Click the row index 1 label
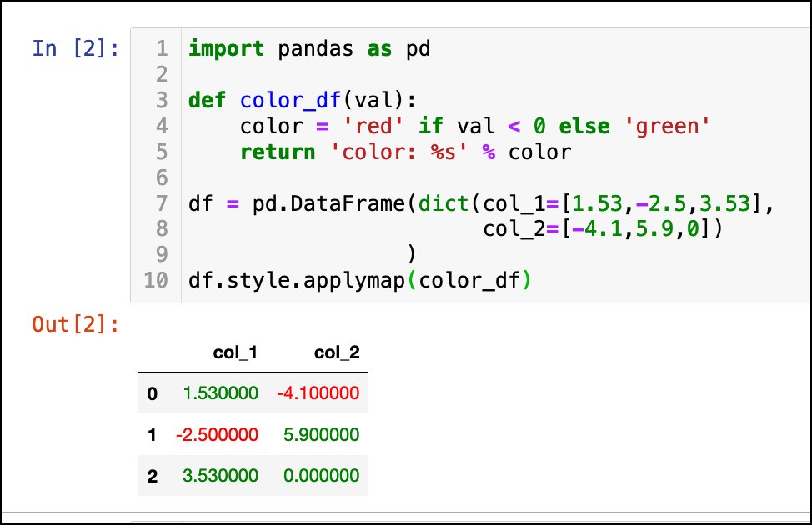Screen dimensions: 812x525 pos(153,434)
